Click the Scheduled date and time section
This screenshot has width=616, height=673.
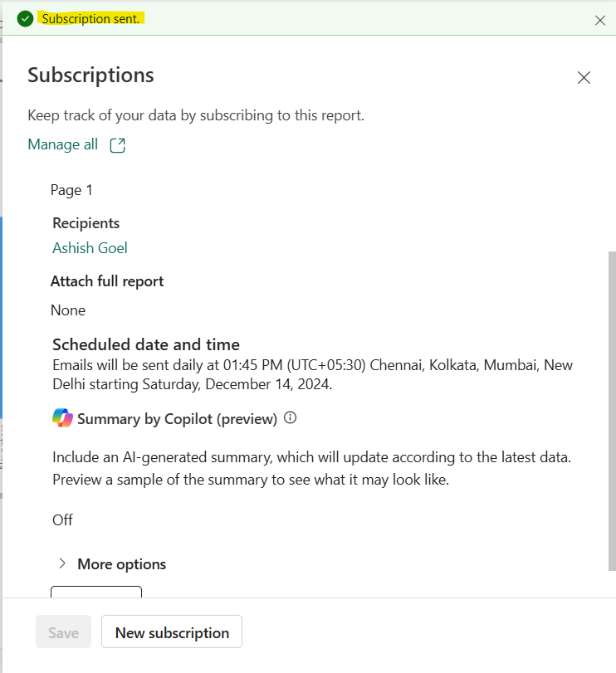(x=146, y=344)
